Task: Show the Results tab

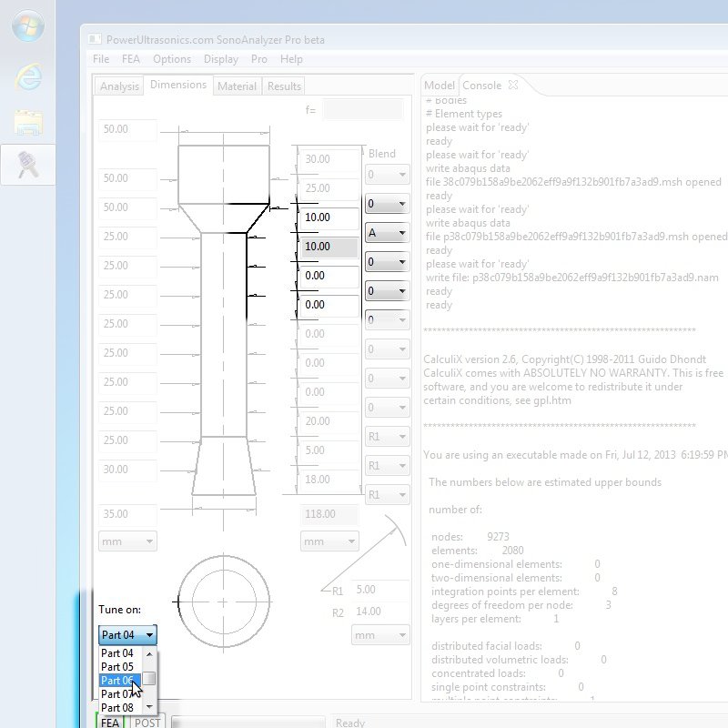Action: click(284, 86)
